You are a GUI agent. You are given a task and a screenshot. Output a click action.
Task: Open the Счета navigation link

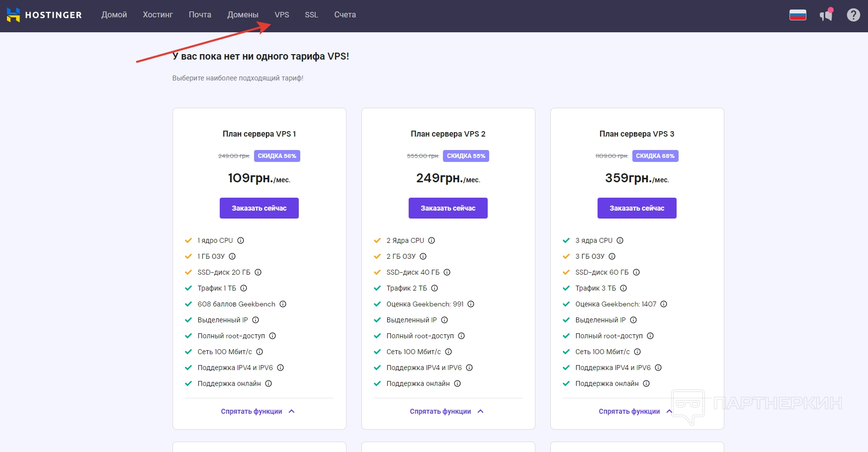[345, 15]
